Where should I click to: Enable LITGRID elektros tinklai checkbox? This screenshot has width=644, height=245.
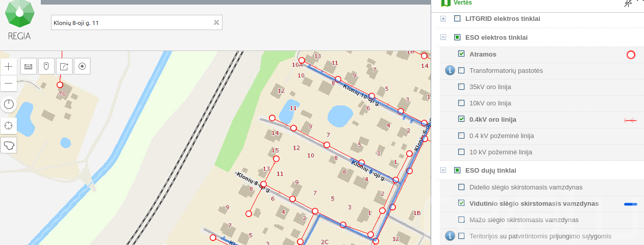[457, 18]
